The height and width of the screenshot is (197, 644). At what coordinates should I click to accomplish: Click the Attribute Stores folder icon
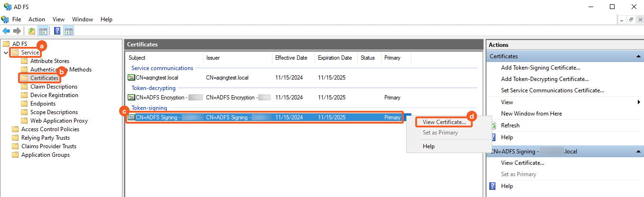[x=24, y=61]
